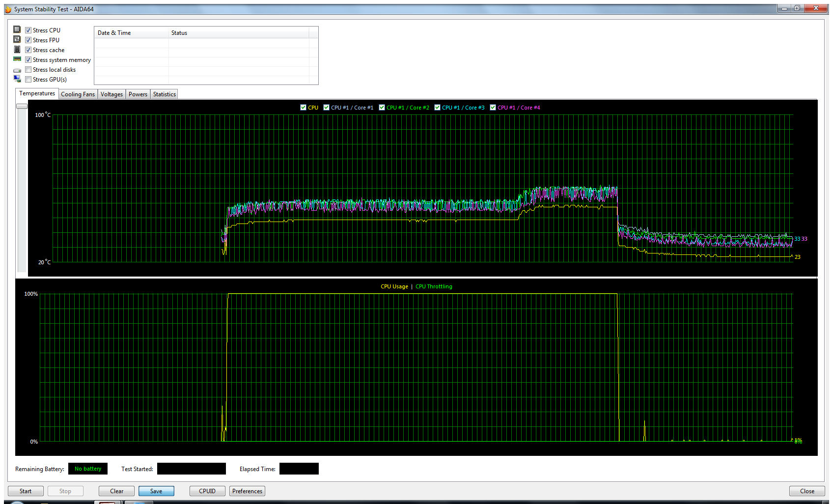Open the Cooling Fans tab
This screenshot has width=833, height=504.
(78, 94)
